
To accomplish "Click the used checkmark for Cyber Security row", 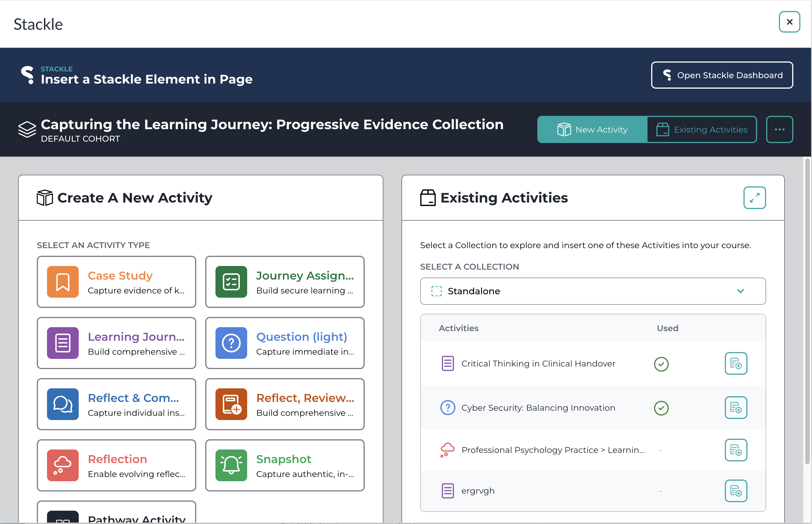I will pyautogui.click(x=661, y=408).
